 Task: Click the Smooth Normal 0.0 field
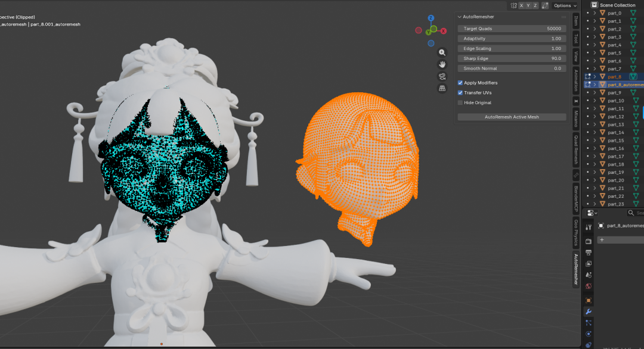[512, 68]
